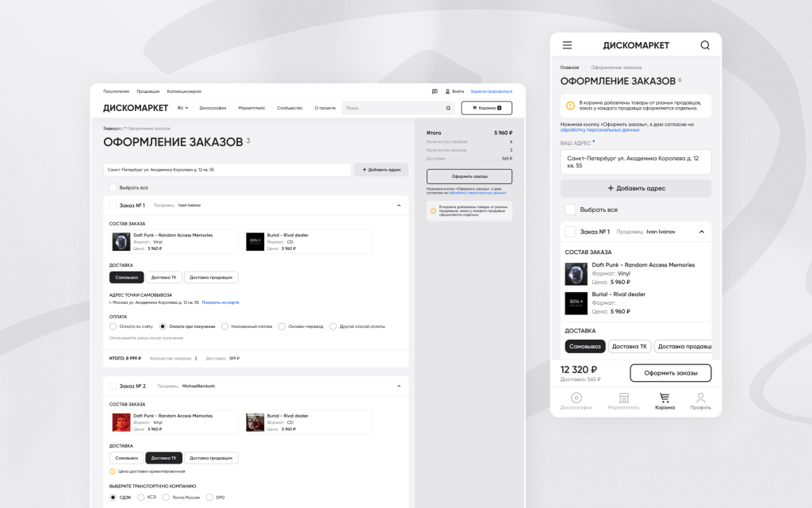The image size is (812, 508).
Task: Click Показать на карте link
Action: pyautogui.click(x=220, y=302)
